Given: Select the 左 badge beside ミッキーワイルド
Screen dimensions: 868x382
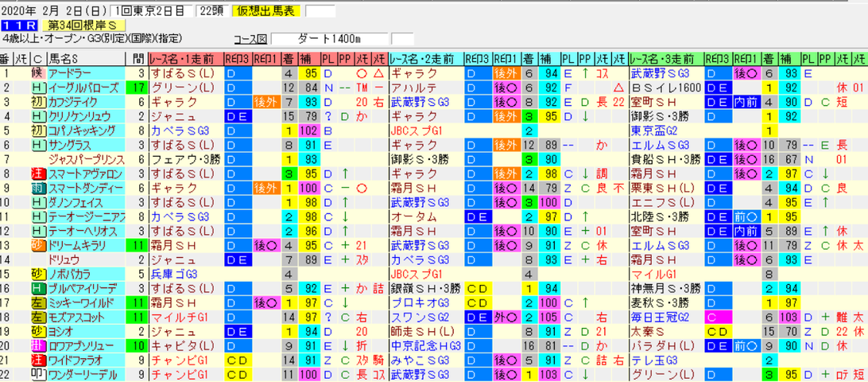Looking at the screenshot, I should pyautogui.click(x=37, y=303).
